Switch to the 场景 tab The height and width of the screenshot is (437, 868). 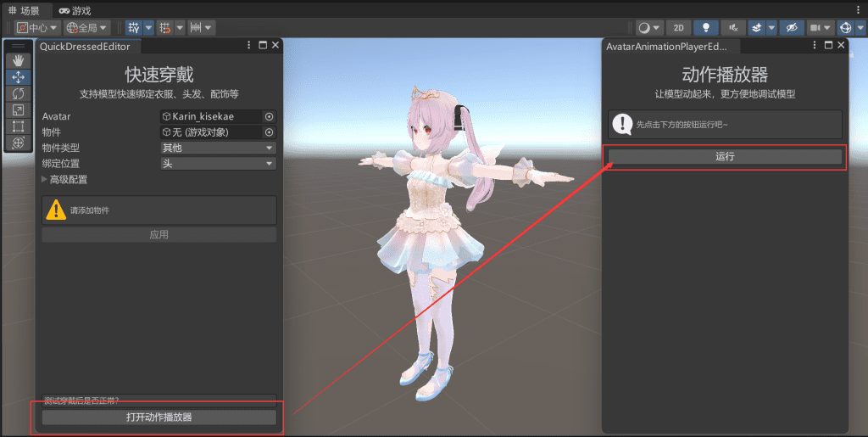[24, 10]
